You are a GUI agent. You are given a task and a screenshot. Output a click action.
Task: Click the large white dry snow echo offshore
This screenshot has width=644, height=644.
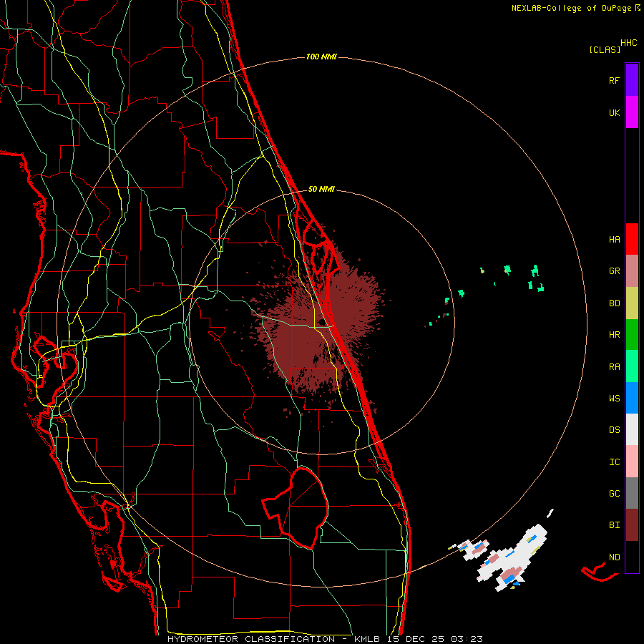pyautogui.click(x=513, y=559)
